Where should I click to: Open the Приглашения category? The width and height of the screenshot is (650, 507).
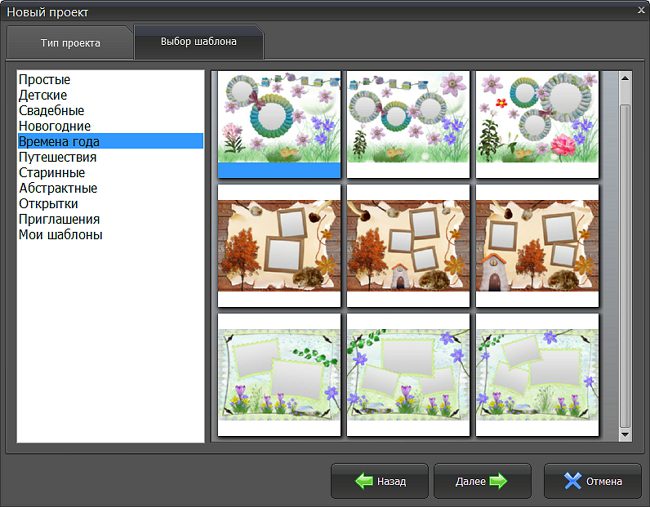[110, 219]
